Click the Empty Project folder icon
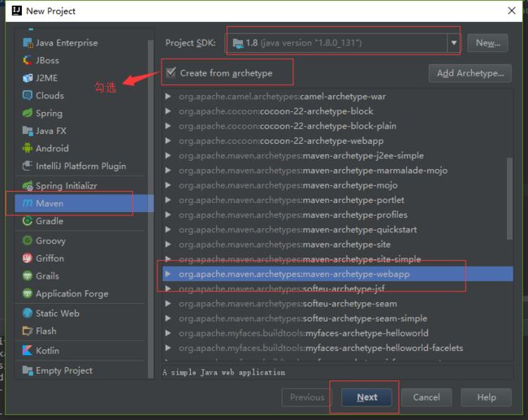 coord(28,370)
